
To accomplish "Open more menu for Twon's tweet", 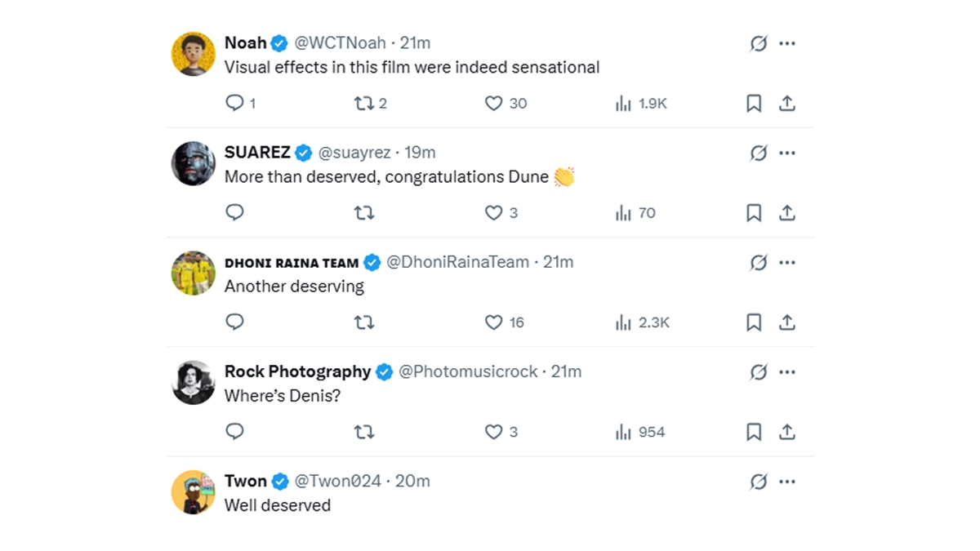I will point(787,482).
